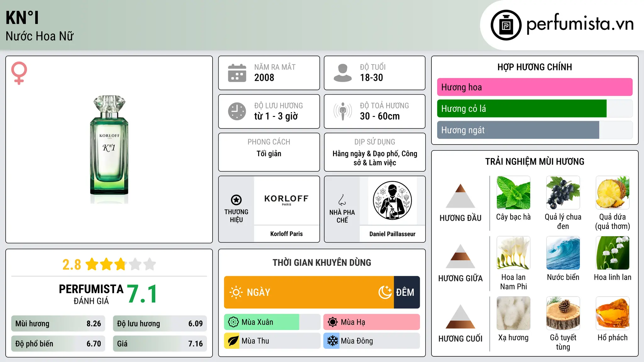Viewport: 644px width, 362px height.
Task: Click the sun icon for Mùa Hạ
Action: 333,322
